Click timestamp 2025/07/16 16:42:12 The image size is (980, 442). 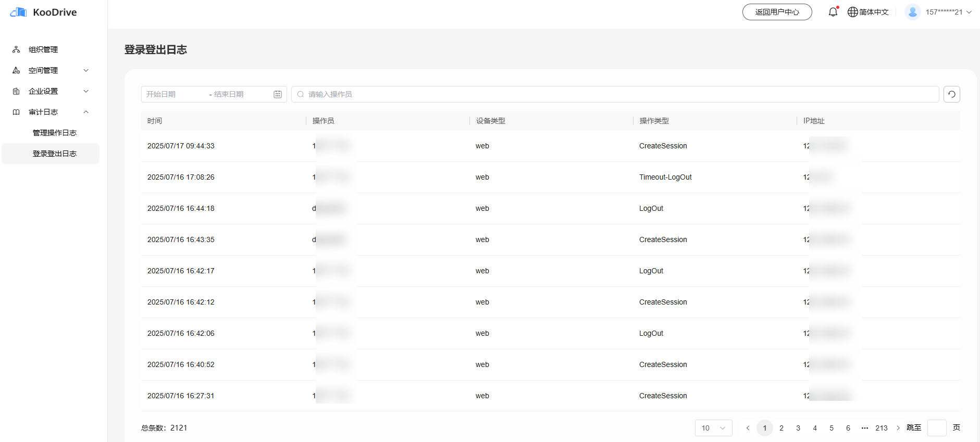pos(181,302)
